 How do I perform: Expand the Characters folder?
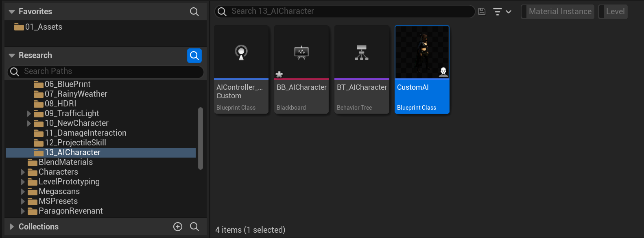(23, 172)
